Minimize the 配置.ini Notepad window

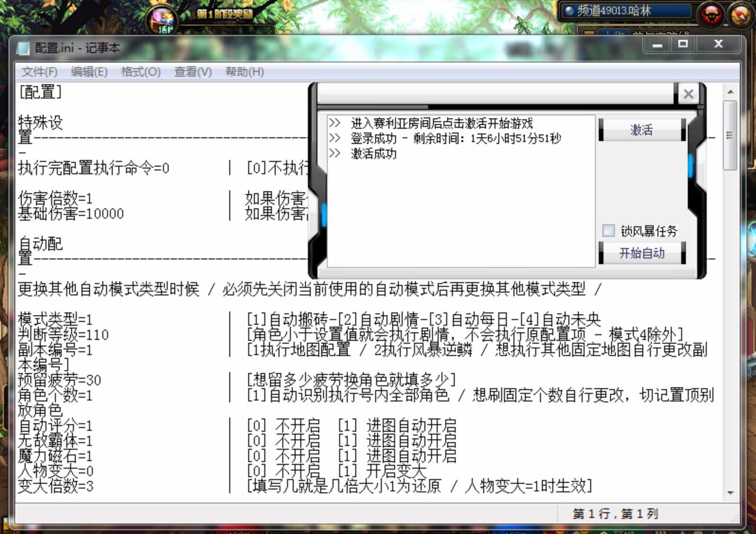pyautogui.click(x=657, y=44)
